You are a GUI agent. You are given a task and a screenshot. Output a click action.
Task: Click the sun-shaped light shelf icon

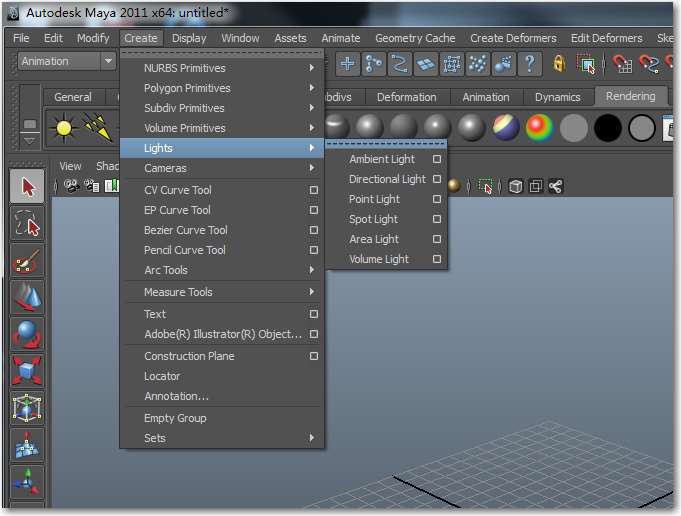(x=65, y=128)
